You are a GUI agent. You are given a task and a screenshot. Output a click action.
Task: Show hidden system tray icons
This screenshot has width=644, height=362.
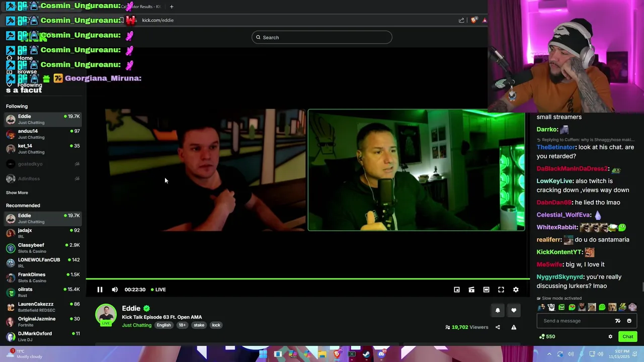(549, 354)
